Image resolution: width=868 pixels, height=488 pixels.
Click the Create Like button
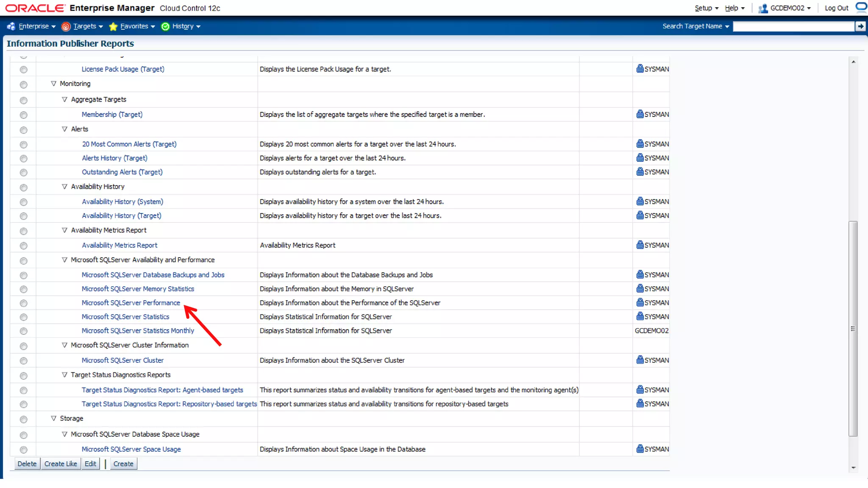61,463
